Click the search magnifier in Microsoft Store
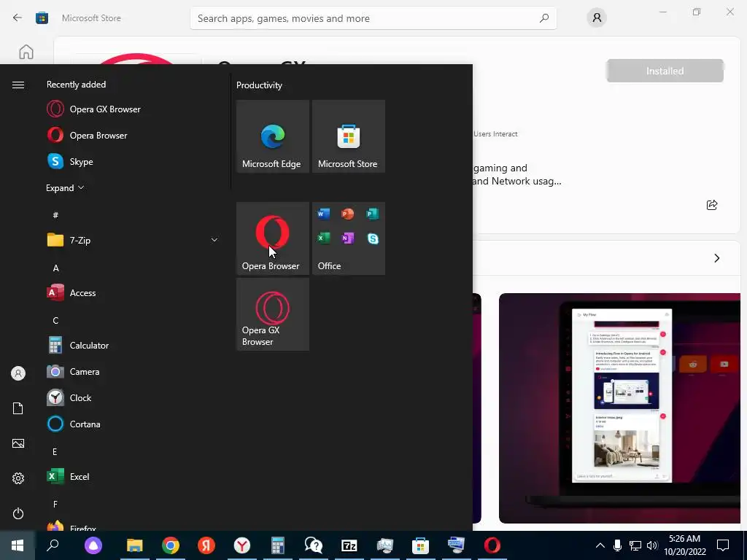Viewport: 747px width, 560px height. click(x=544, y=18)
